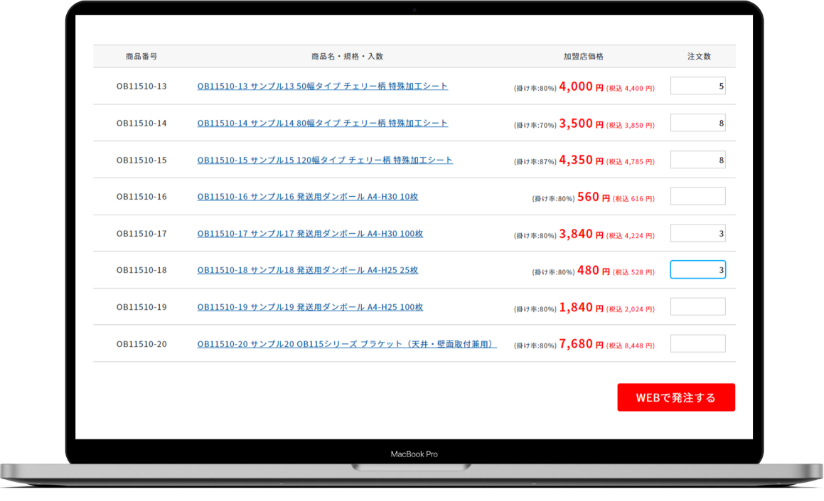This screenshot has width=824, height=501.
Task: Click the 3,500 円 price
Action: [581, 124]
